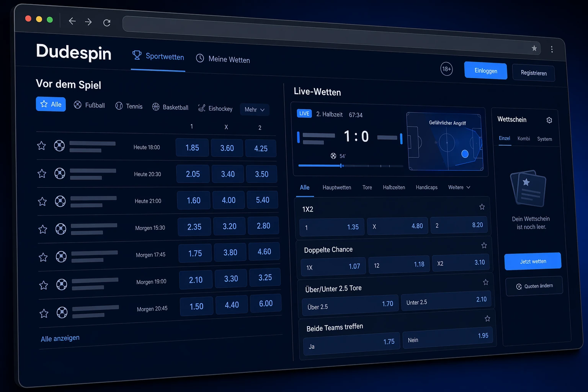The height and width of the screenshot is (392, 588).
Task: Switch to the Hauptwetten tab
Action: (x=337, y=188)
